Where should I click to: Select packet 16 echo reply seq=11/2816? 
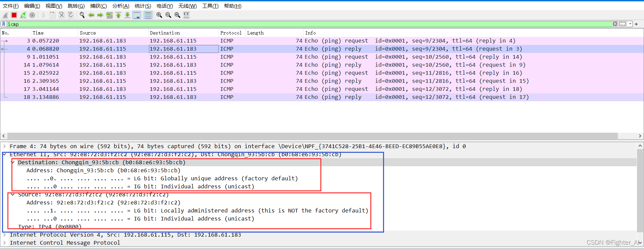tap(322, 81)
